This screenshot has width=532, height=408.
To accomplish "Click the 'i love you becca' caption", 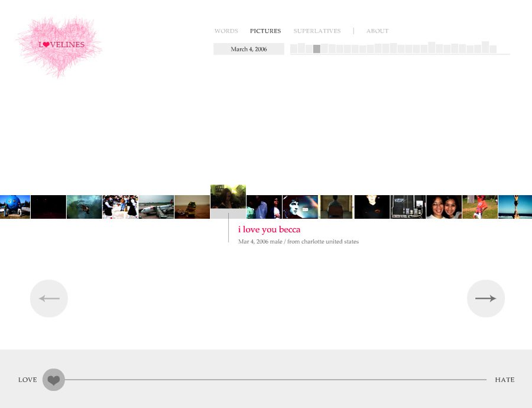I will click(269, 229).
